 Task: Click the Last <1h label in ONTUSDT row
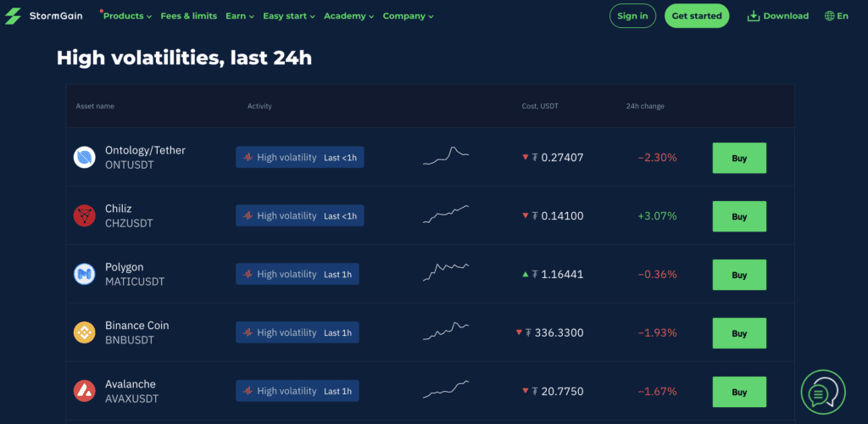coord(340,158)
